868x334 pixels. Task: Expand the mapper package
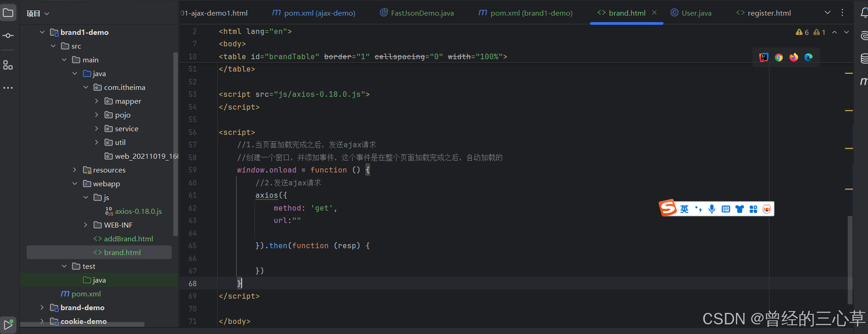(96, 101)
